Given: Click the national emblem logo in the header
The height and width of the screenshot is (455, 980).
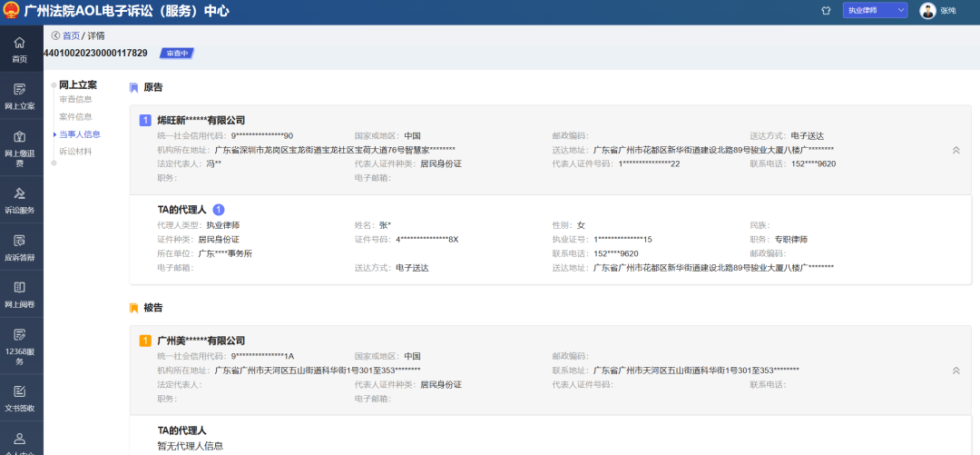Looking at the screenshot, I should click(x=10, y=11).
